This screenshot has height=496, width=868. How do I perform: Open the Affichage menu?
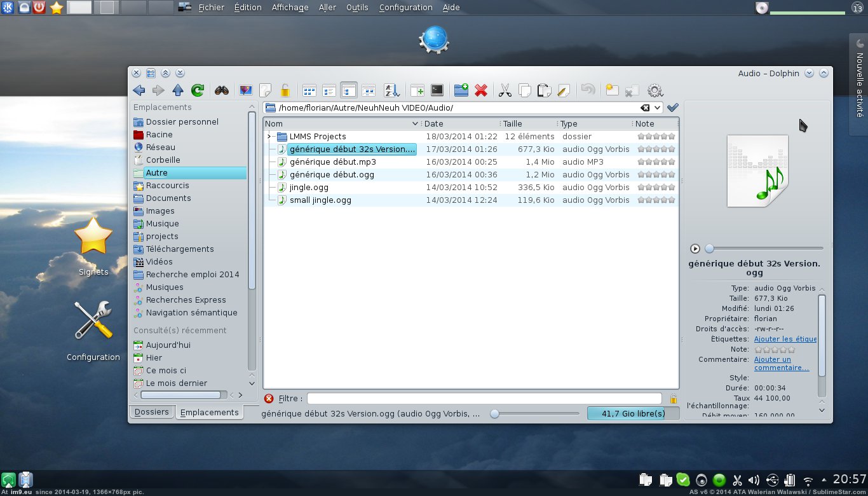(290, 8)
